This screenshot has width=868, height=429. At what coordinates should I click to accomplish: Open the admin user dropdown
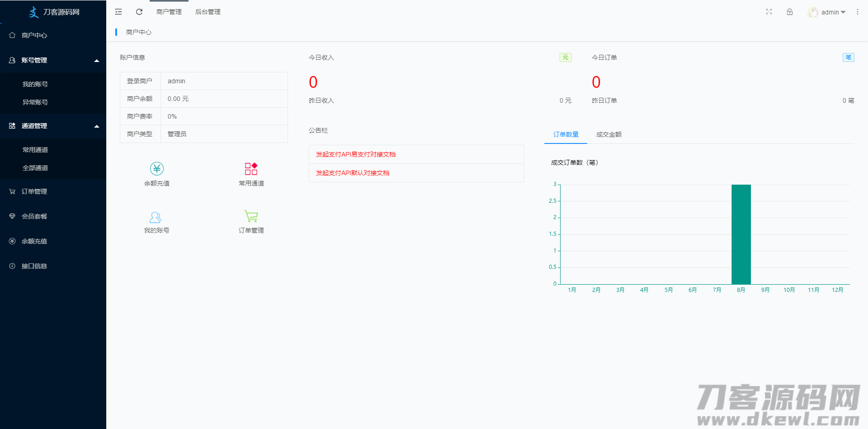pyautogui.click(x=828, y=12)
